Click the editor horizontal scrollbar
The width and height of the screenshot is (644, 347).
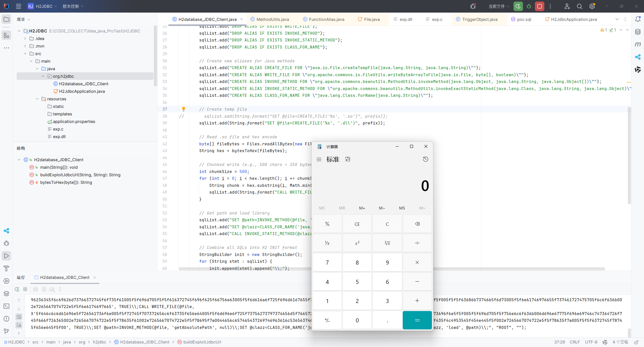[392, 269]
